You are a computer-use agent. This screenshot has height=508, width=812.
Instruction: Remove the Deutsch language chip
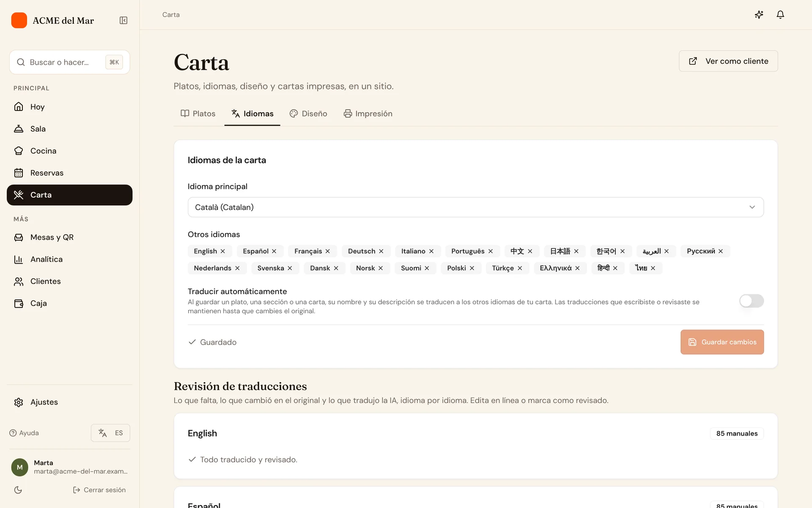(381, 251)
